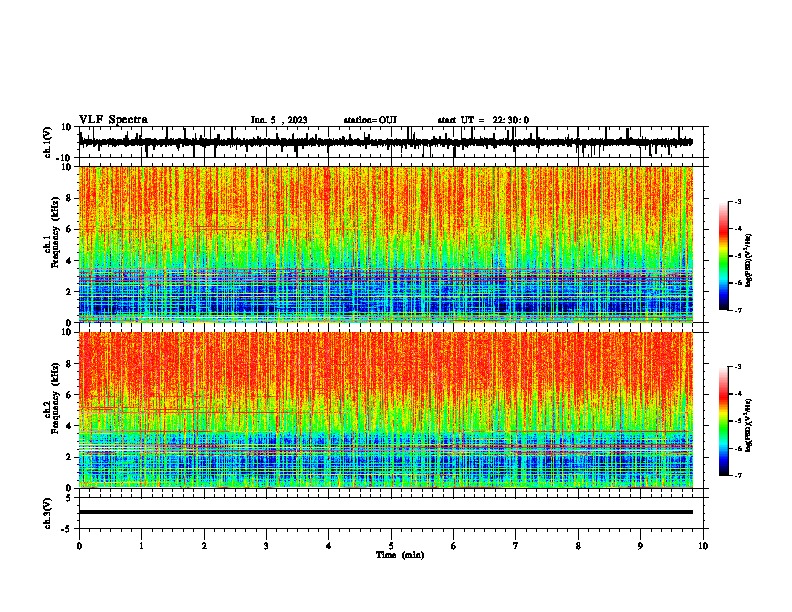Click the "station=OUJ" header label
Viewport: 792px width, 612px height.
tap(370, 120)
